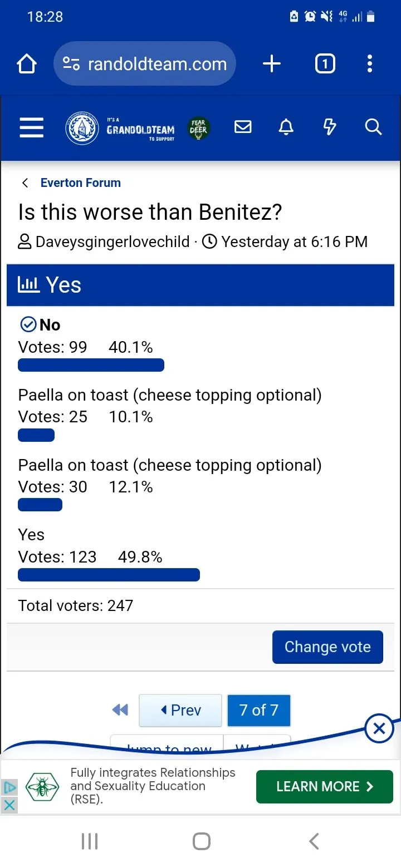This screenshot has height=868, width=401.
Task: Go to previous page with Prev
Action: tap(180, 710)
